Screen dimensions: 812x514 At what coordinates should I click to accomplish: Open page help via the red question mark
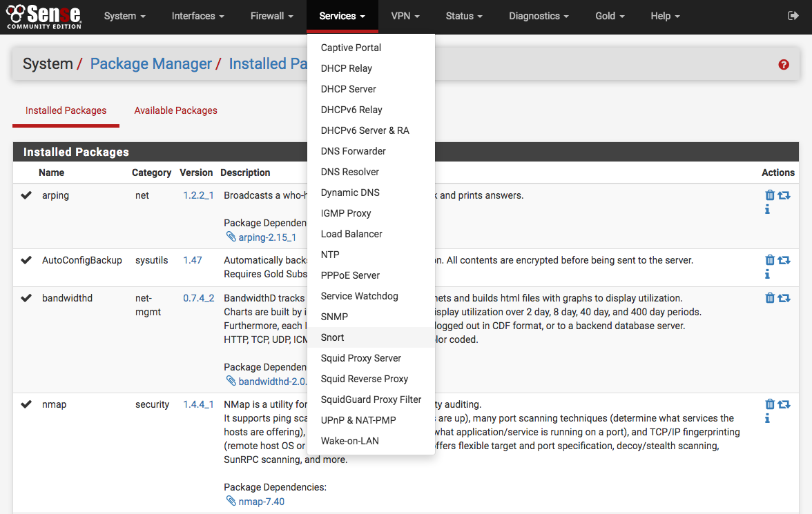[x=784, y=63]
